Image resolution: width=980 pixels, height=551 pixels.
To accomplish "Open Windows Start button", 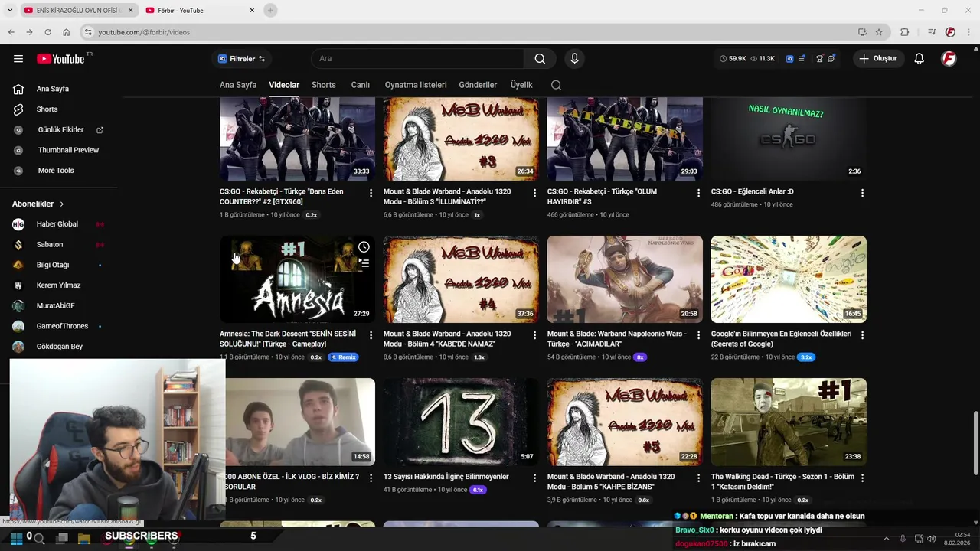I will pos(16,538).
